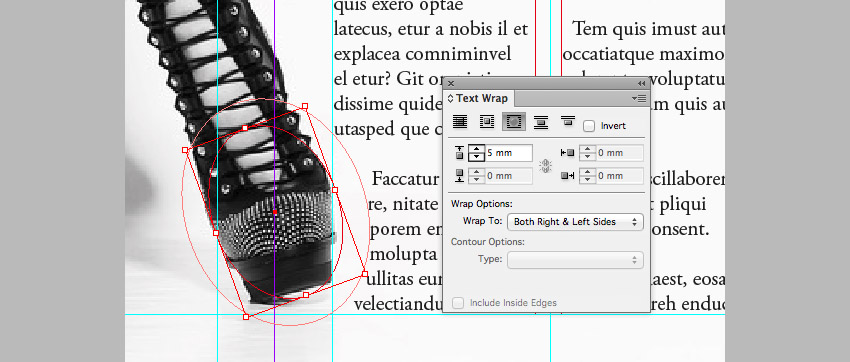Click the bottom offset 0 mm field
Screen dimensions: 850x362
[x=508, y=176]
